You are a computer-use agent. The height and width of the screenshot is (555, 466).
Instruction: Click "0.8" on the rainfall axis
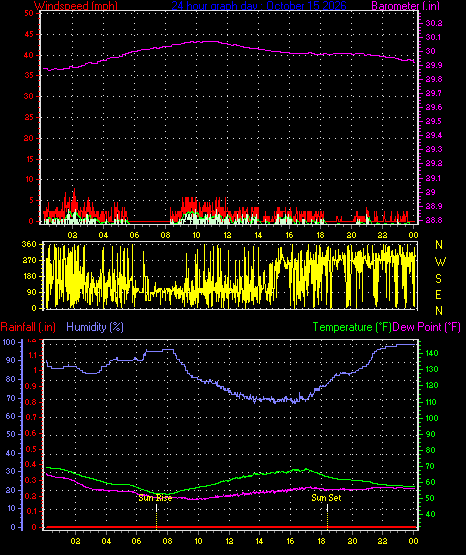(31, 402)
